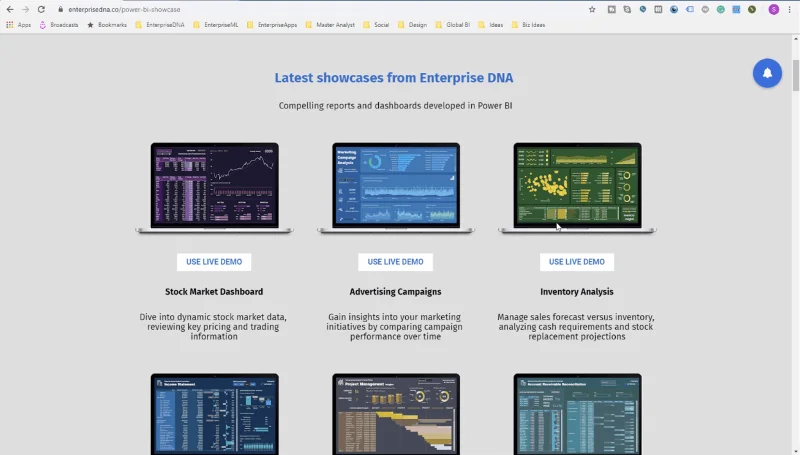Open the Social bookmark folder
This screenshot has height=455, width=800.
[376, 24]
